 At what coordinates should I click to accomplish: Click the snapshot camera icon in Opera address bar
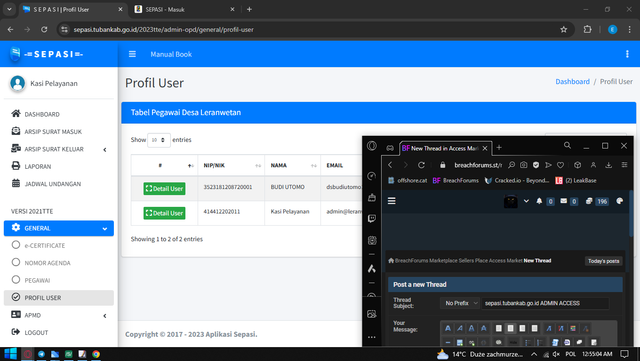point(523,165)
